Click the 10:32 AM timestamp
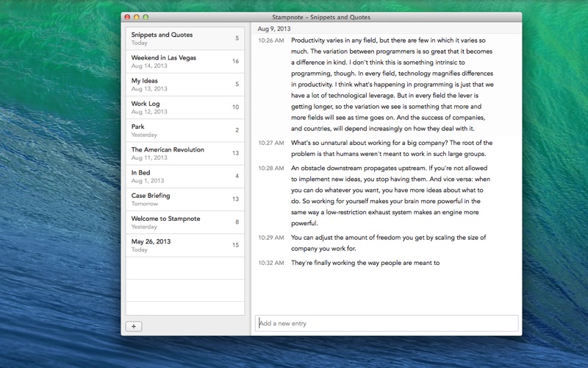 pyautogui.click(x=270, y=263)
